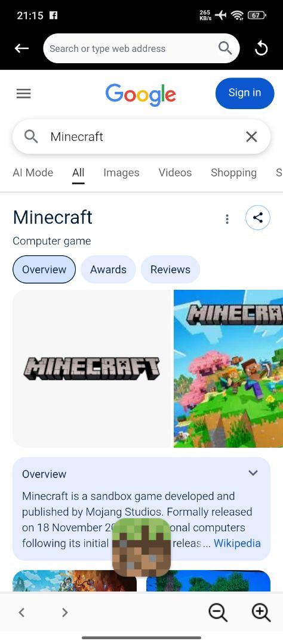Tap the browser back arrow icon
The width and height of the screenshot is (283, 644).
point(22,48)
